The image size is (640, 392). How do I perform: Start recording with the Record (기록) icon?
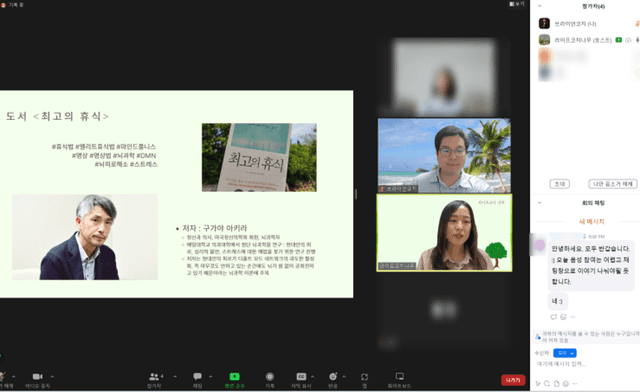[x=269, y=376]
